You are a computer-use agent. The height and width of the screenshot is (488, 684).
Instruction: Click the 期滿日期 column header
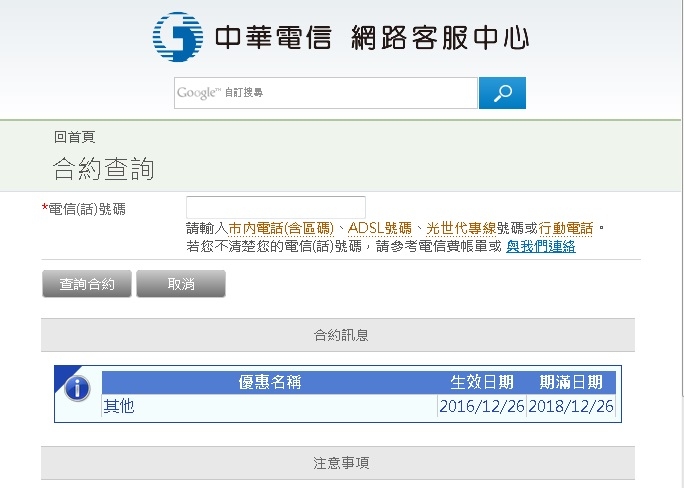[571, 382]
